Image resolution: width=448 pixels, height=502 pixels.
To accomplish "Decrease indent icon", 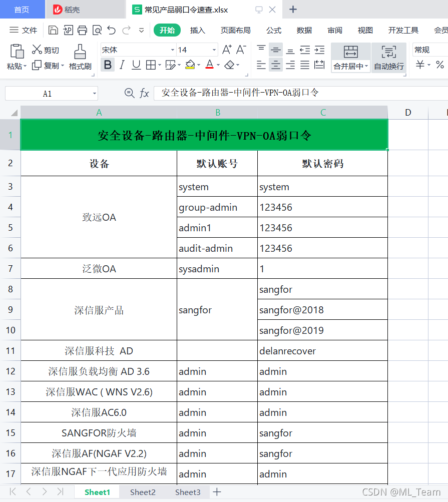I will (x=305, y=50).
